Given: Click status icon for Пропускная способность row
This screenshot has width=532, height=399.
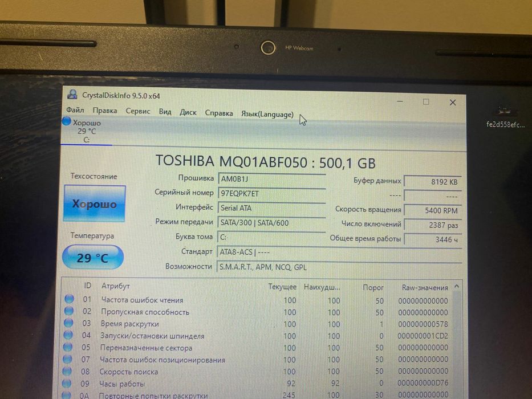Looking at the screenshot, I should [69, 311].
